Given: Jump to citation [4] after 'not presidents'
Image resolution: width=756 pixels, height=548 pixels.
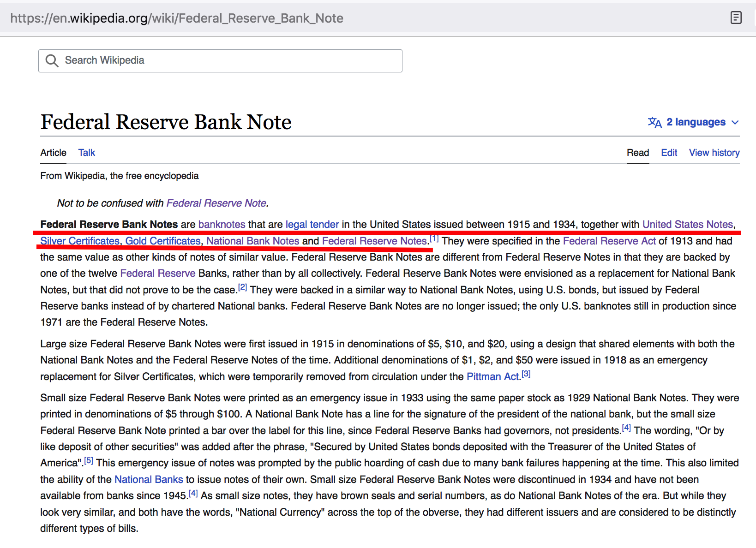Looking at the screenshot, I should coord(626,428).
